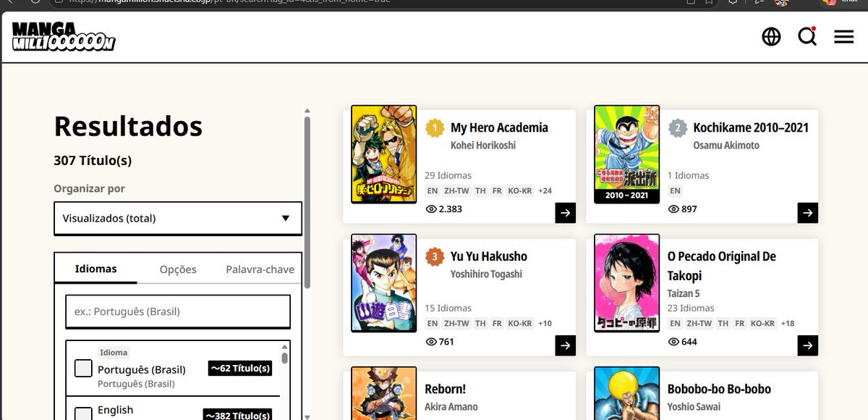This screenshot has width=868, height=420.
Task: Click the 23 Idiomas label
Action: click(x=691, y=308)
